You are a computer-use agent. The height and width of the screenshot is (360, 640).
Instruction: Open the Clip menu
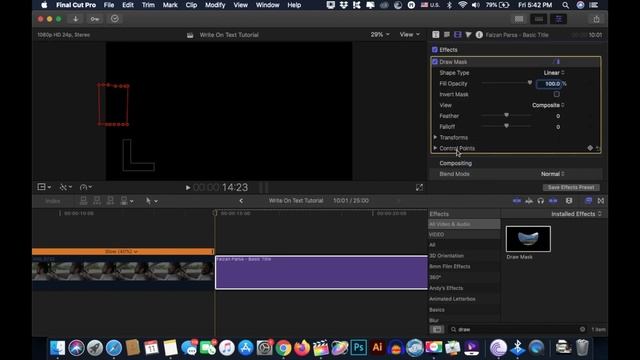click(191, 5)
